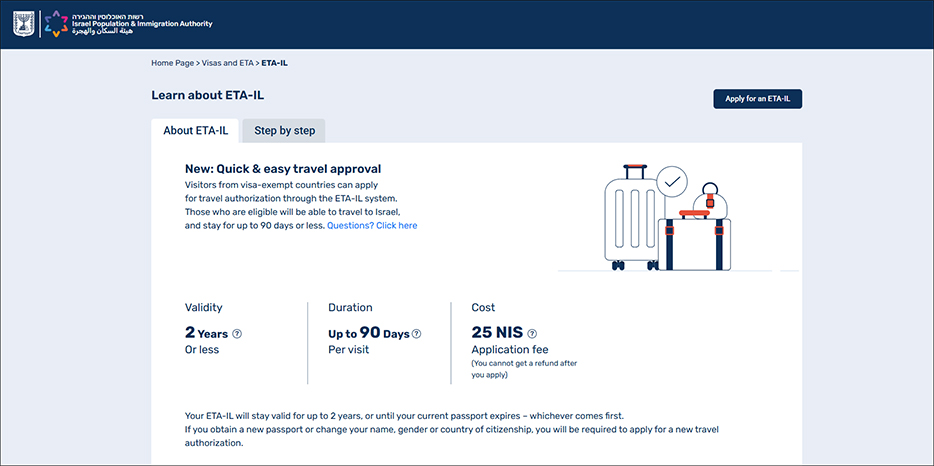Viewport: 934px width, 466px height.
Task: Click the luggage suitcase illustration
Action: pos(633,218)
